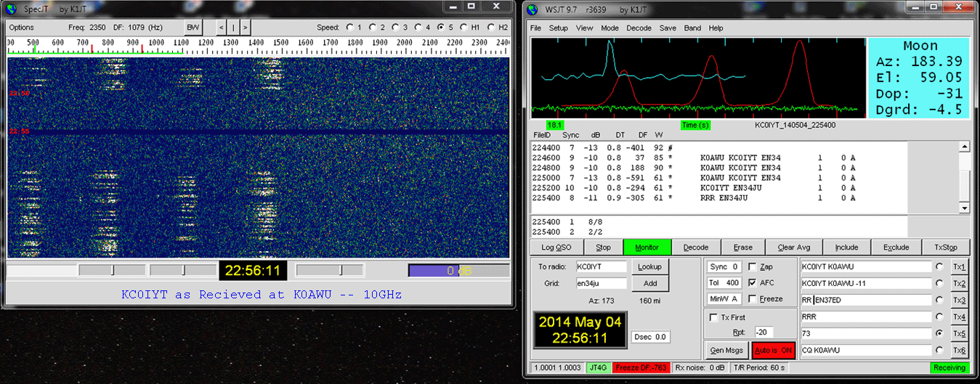Click the left arrow button in SpecJT
The image size is (980, 384).
[x=222, y=28]
